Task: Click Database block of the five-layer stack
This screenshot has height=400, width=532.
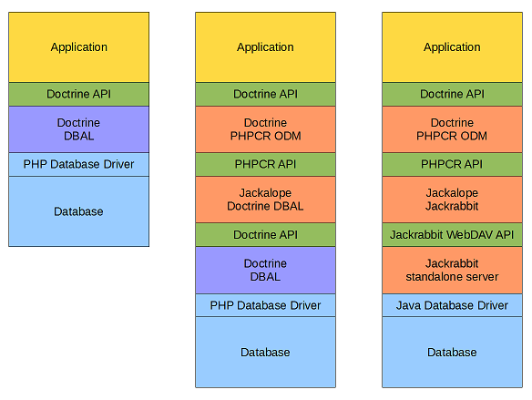Action: point(78,211)
